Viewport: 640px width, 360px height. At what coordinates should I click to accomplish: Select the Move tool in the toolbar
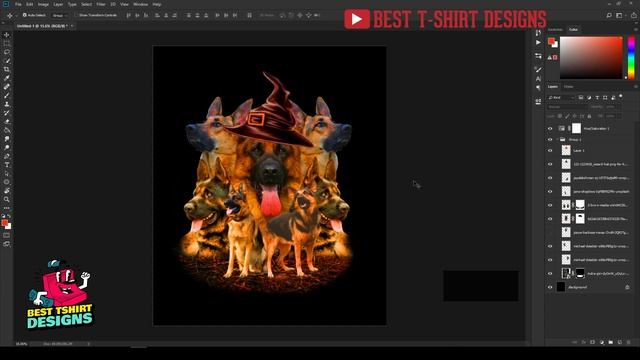click(7, 35)
